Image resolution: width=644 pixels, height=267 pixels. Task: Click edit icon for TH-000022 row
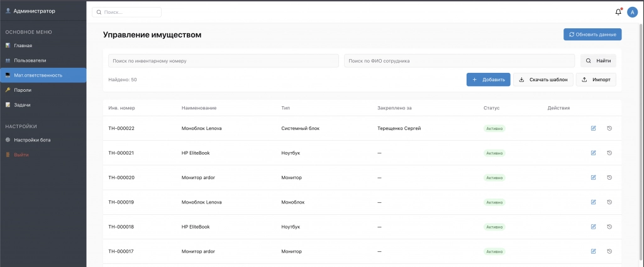pyautogui.click(x=593, y=128)
